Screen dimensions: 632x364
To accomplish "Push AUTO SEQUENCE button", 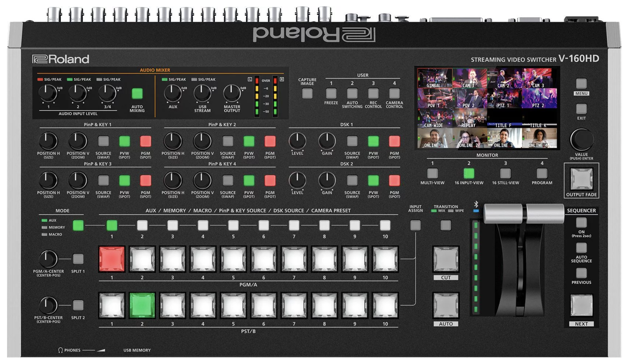I will coord(581,248).
